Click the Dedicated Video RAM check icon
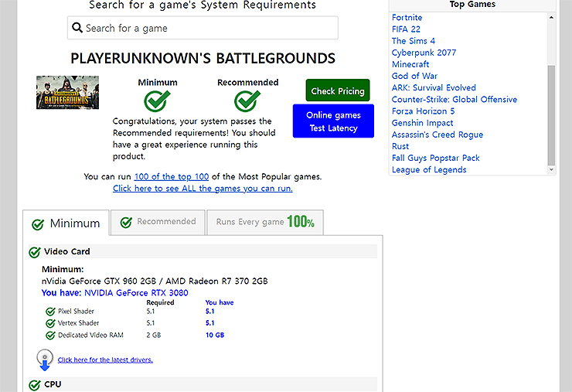This screenshot has height=392, width=572. point(50,335)
